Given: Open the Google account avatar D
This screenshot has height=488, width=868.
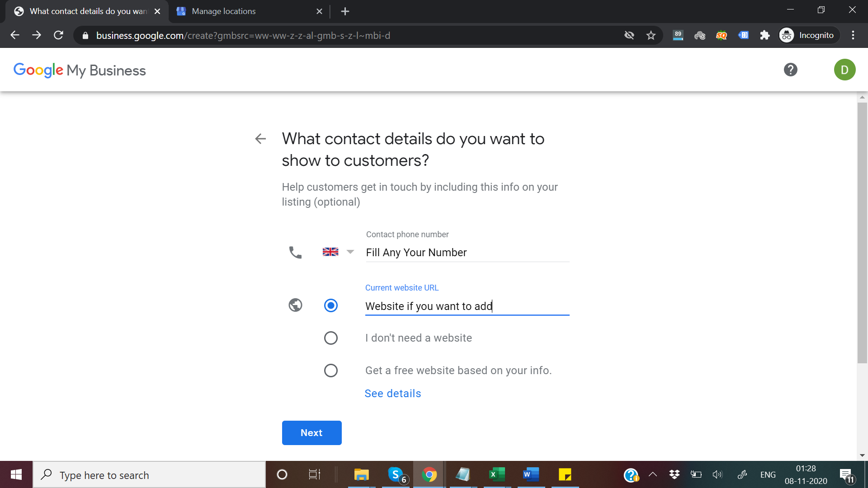Looking at the screenshot, I should tap(845, 70).
